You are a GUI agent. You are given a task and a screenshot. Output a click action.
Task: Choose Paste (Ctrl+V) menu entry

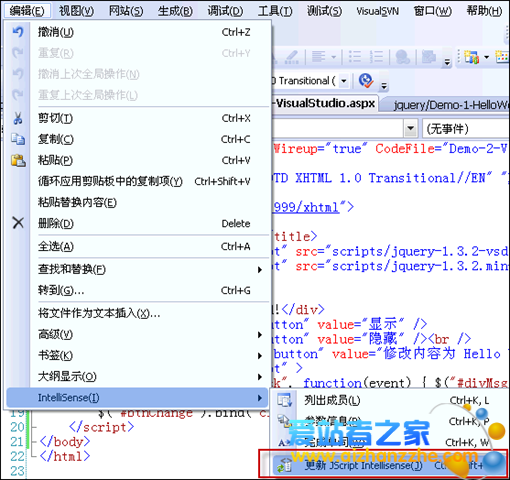tap(137, 160)
